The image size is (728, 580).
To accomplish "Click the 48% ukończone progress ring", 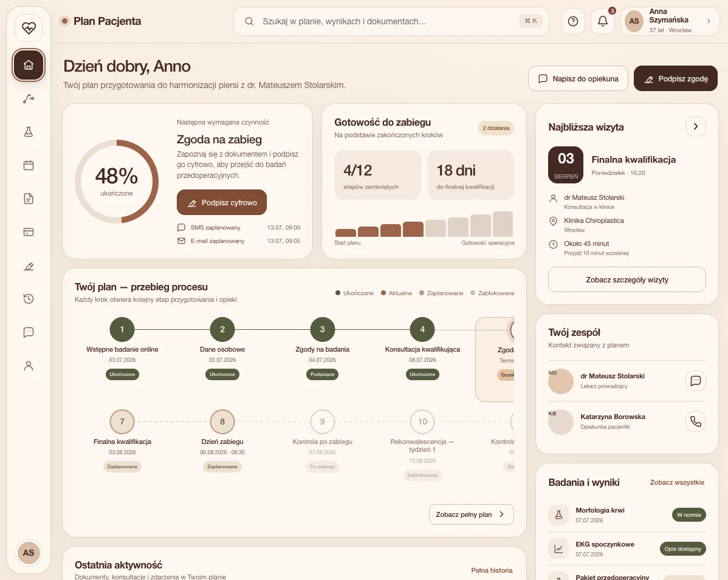I will click(117, 182).
